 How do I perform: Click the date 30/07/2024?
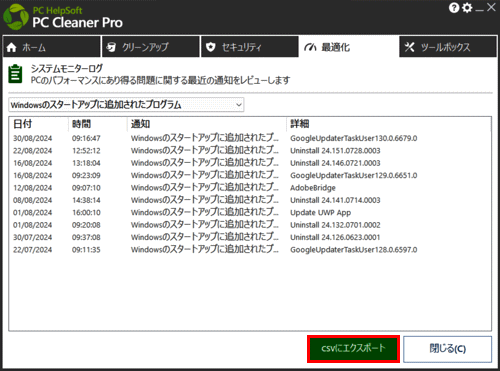point(33,237)
